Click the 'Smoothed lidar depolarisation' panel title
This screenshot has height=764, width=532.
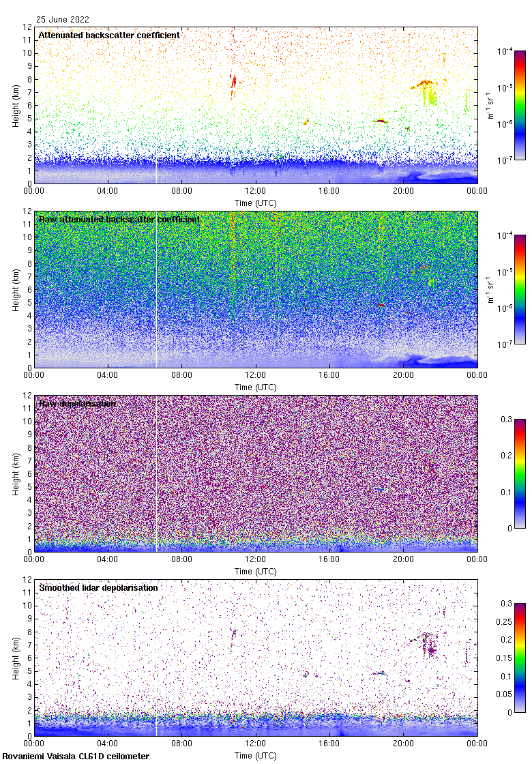[98, 587]
